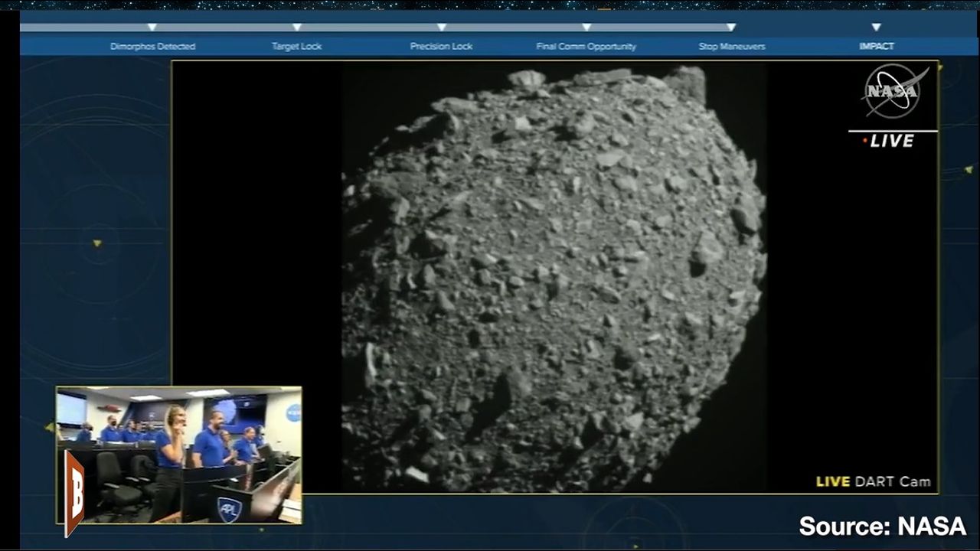This screenshot has width=980, height=551.
Task: Select the triangle marker above Target Lock
Action: 296,28
